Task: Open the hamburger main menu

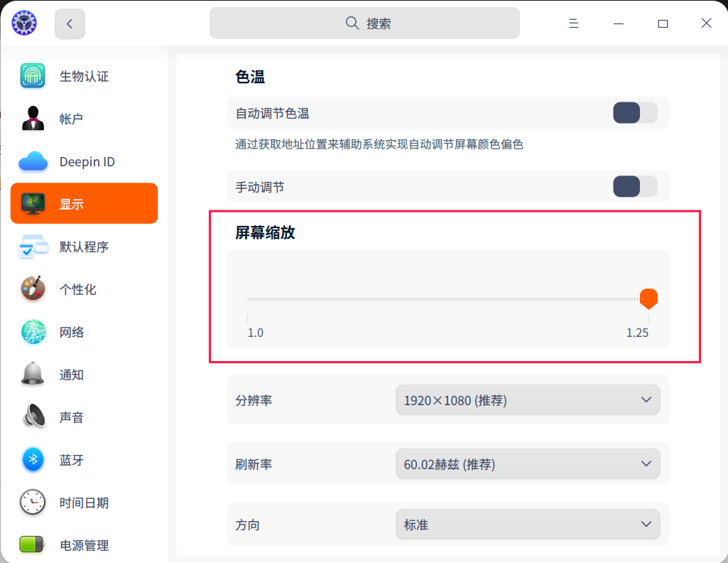Action: [x=574, y=23]
